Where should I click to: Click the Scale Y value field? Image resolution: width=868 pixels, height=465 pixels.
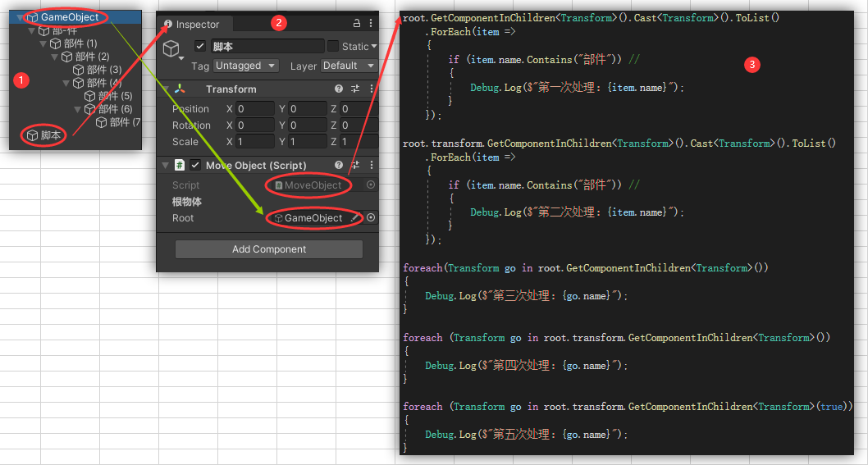click(307, 142)
